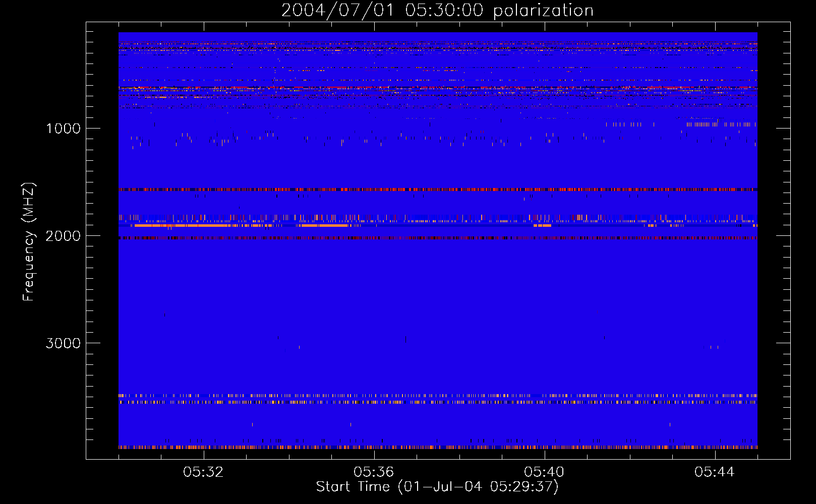Viewport: 816px width, 504px height.
Task: Click the 05:36 time tick label
Action: click(374, 472)
